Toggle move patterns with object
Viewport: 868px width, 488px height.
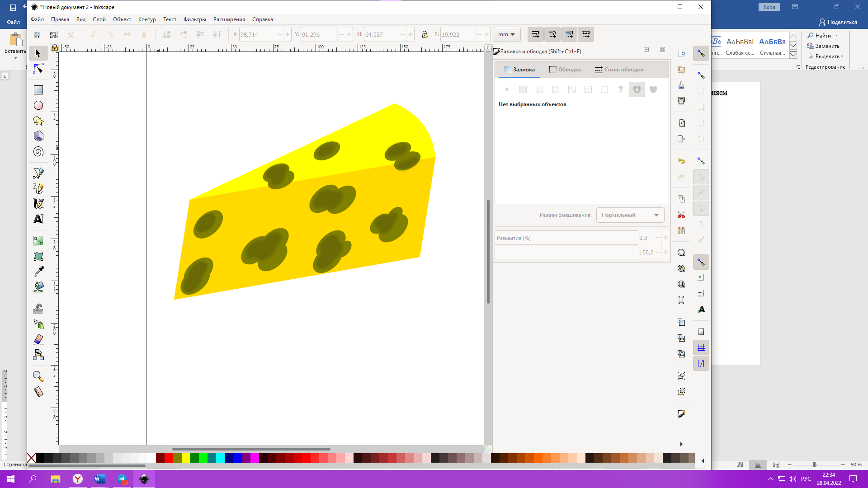(x=586, y=34)
